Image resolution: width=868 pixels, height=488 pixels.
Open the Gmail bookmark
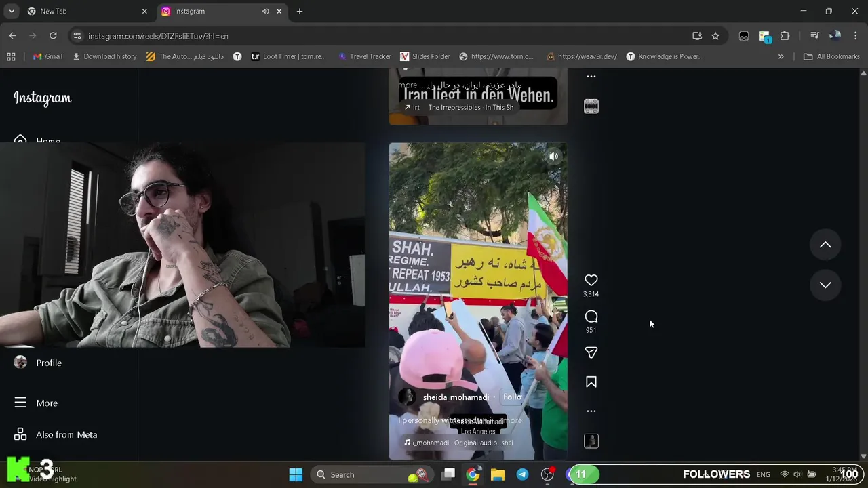point(47,56)
